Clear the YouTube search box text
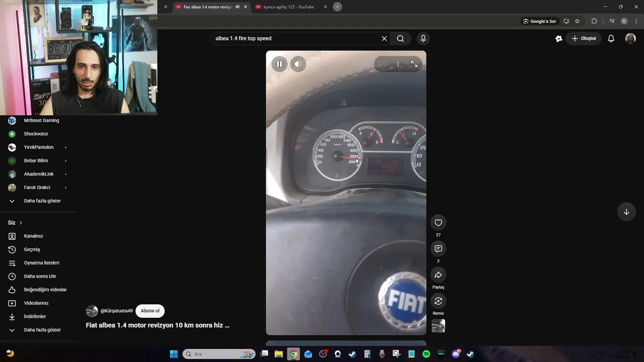 click(x=384, y=39)
